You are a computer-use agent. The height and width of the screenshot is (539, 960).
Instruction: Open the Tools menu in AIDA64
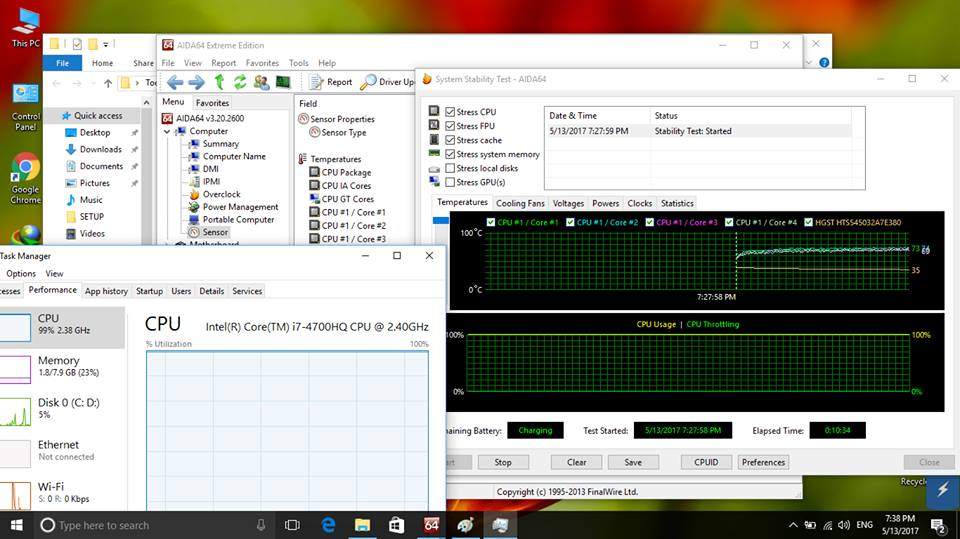[x=298, y=63]
